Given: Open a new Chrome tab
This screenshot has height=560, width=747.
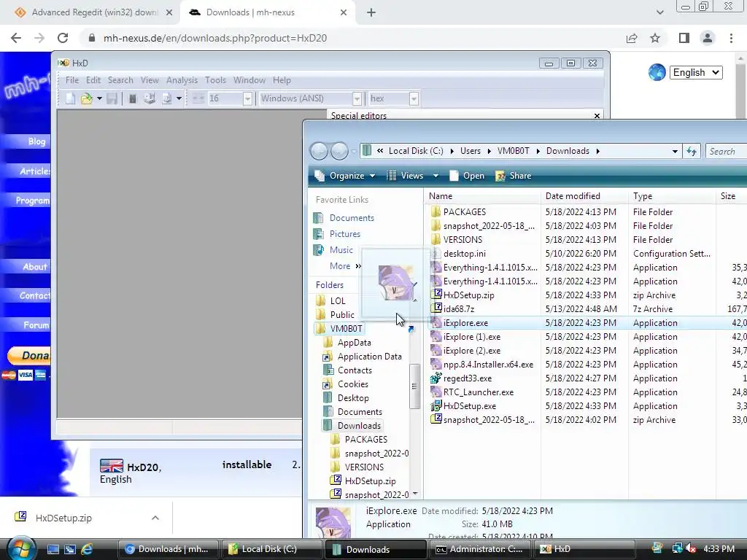Looking at the screenshot, I should pyautogui.click(x=371, y=12).
